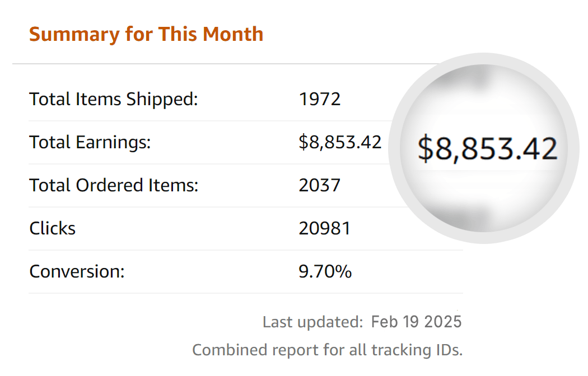The image size is (588, 376).
Task: Click the Last updated label text
Action: [x=312, y=322]
